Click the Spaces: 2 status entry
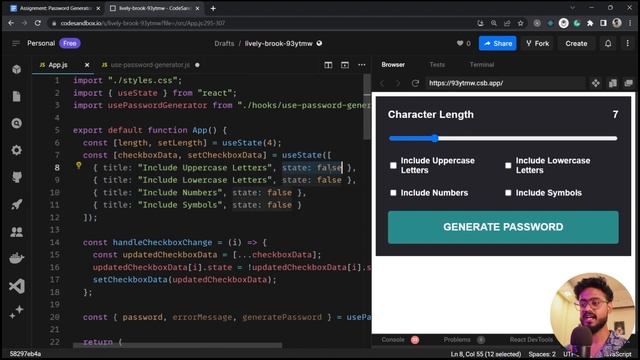Viewport: 640px width, 360px height. (x=542, y=354)
